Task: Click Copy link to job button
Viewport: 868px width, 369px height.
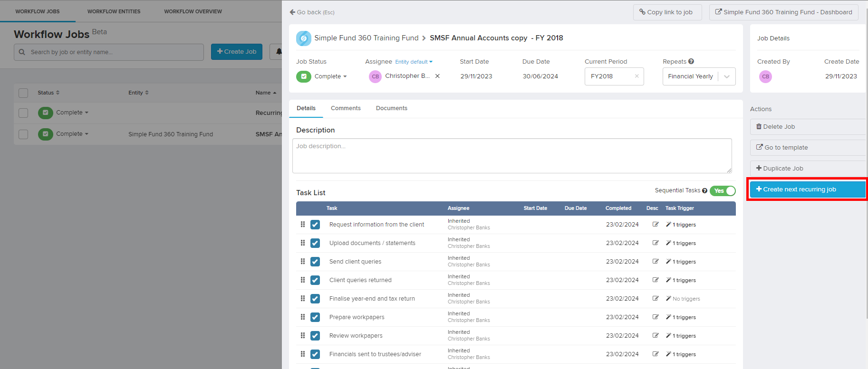Action: click(x=667, y=12)
